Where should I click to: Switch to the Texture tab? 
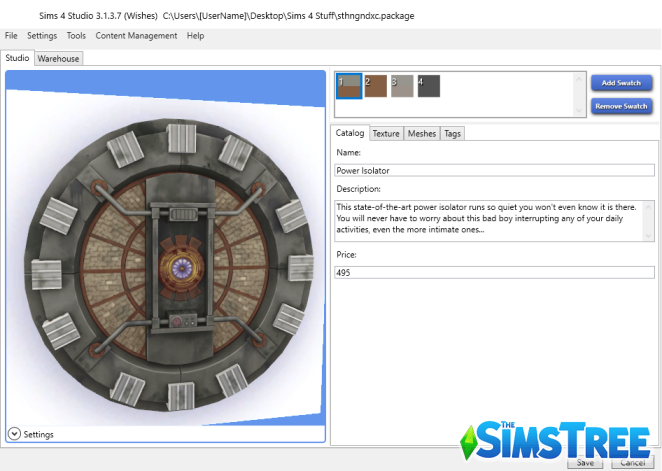coord(386,133)
